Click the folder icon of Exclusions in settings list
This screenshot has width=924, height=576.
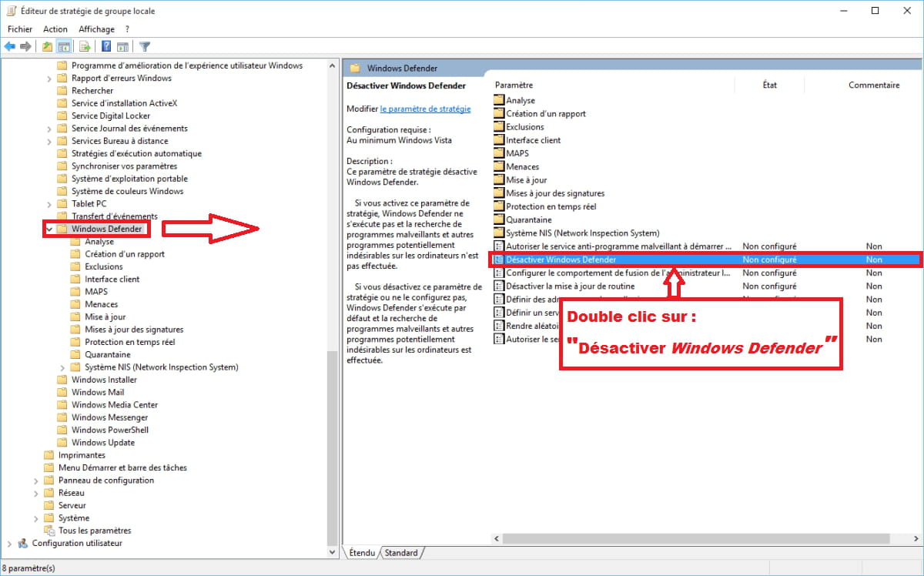499,126
